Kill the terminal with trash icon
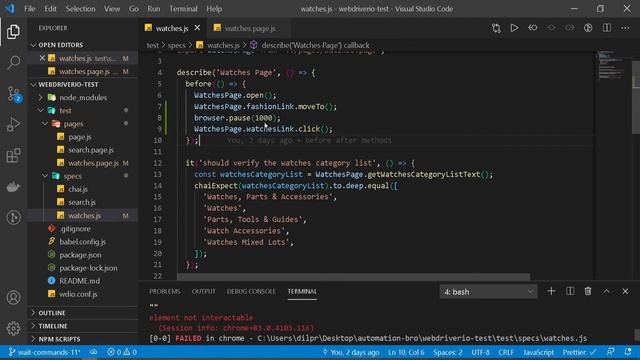640x360 pixels. [x=588, y=291]
